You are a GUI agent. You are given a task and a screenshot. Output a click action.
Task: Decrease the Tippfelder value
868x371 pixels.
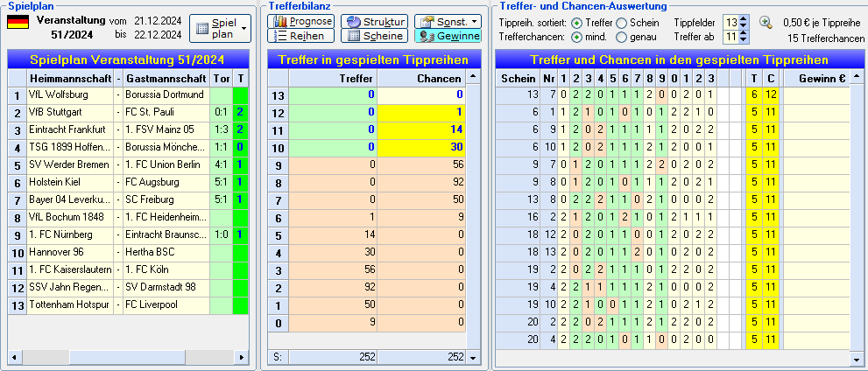point(744,26)
